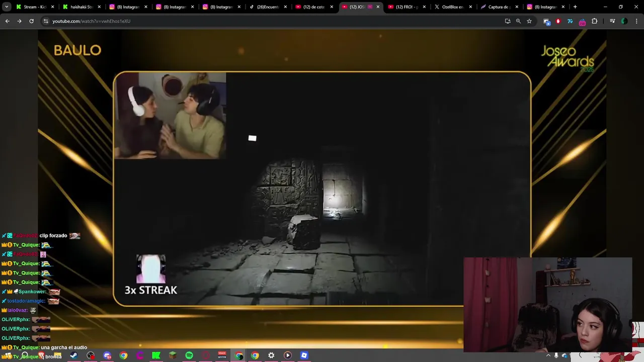Switch to the 'Captura de p' tab
Screen dimensions: 644x362
tap(499, 7)
